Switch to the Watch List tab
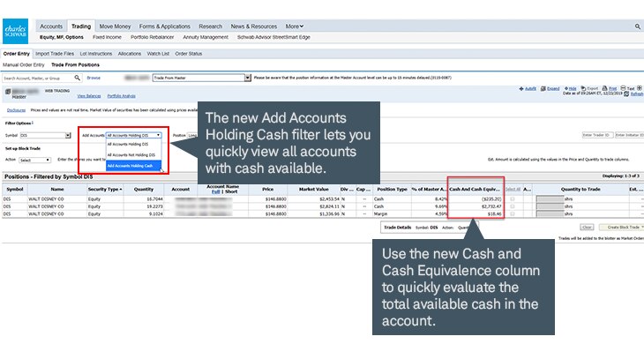644x344 pixels. (158, 54)
